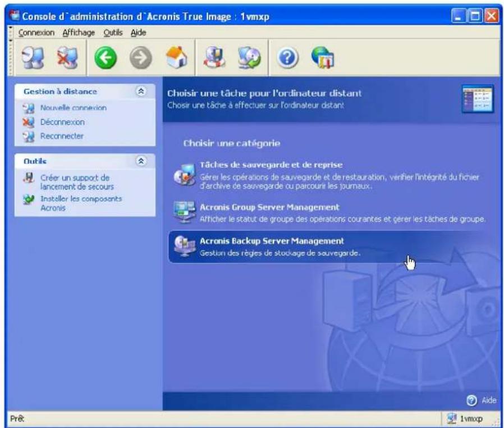This screenshot has width=504, height=428.
Task: Open the Outils menu
Action: 113,33
